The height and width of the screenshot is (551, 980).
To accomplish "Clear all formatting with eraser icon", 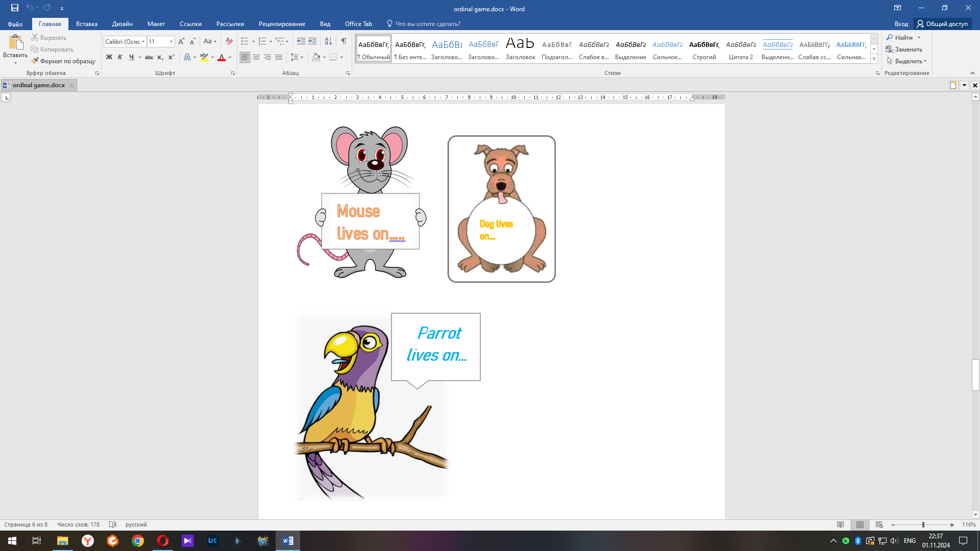I will coord(229,41).
